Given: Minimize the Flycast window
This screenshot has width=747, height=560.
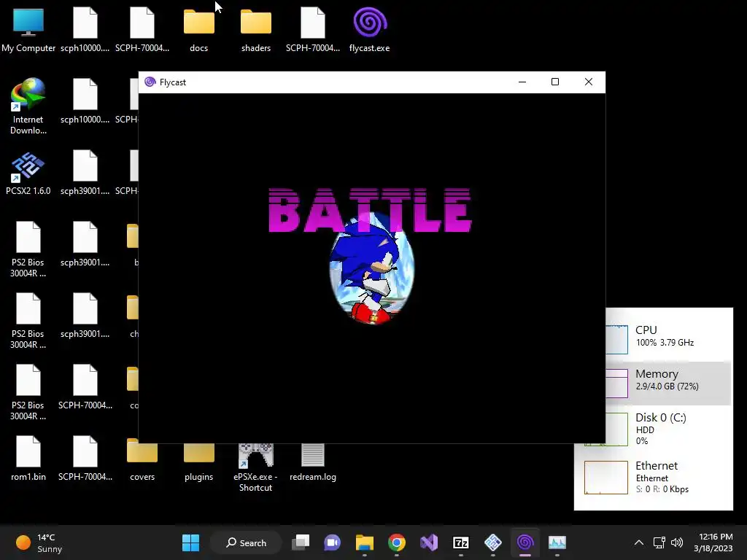Looking at the screenshot, I should coord(522,82).
